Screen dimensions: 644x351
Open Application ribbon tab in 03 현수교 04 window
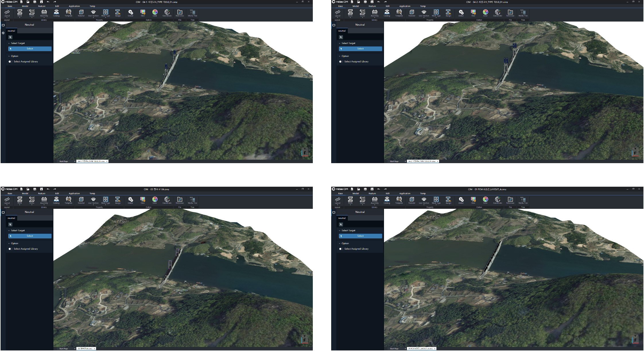tap(74, 193)
